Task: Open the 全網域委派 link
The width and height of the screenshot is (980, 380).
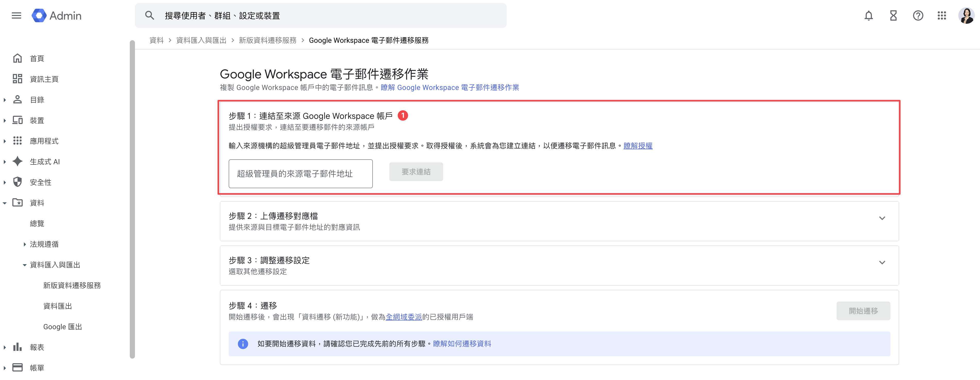Action: pos(404,317)
